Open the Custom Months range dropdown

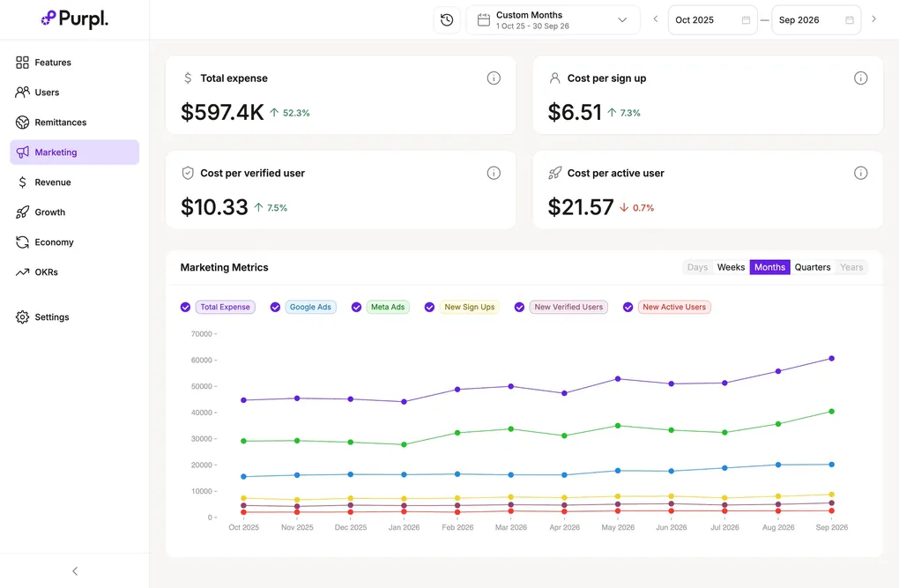(553, 20)
